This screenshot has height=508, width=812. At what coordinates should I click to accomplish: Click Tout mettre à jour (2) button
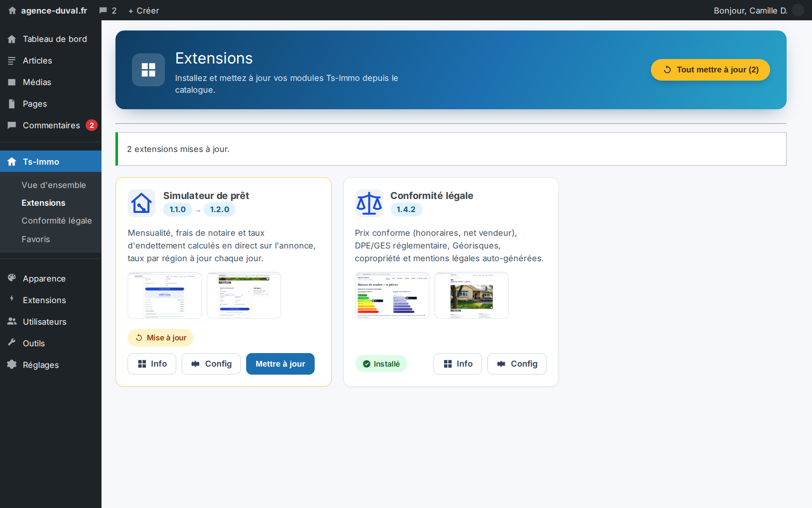(710, 70)
